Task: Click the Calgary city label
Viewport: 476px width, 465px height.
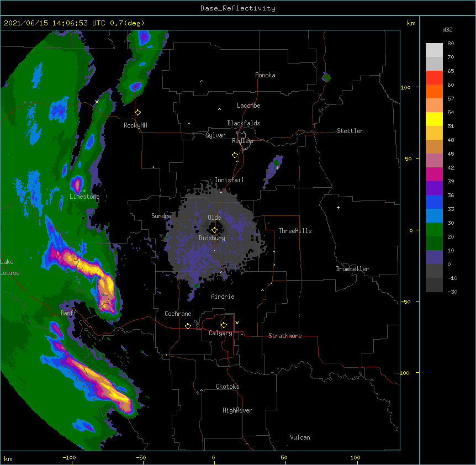Action: point(221,333)
